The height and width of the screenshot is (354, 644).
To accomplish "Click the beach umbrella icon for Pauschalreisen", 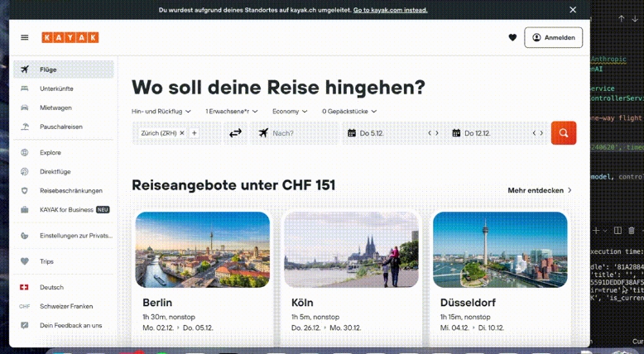I will point(25,127).
